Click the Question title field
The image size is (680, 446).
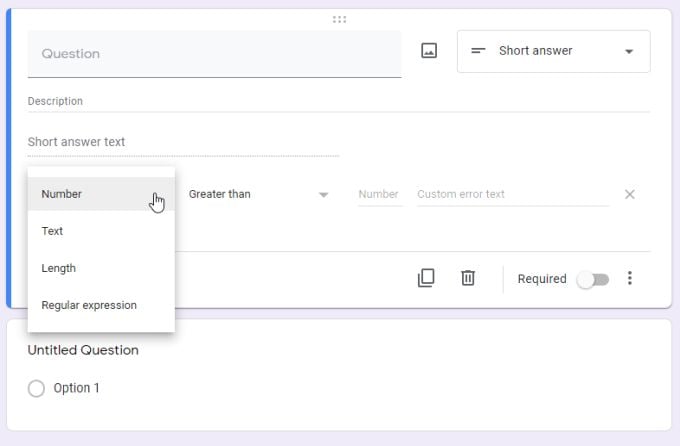[214, 54]
